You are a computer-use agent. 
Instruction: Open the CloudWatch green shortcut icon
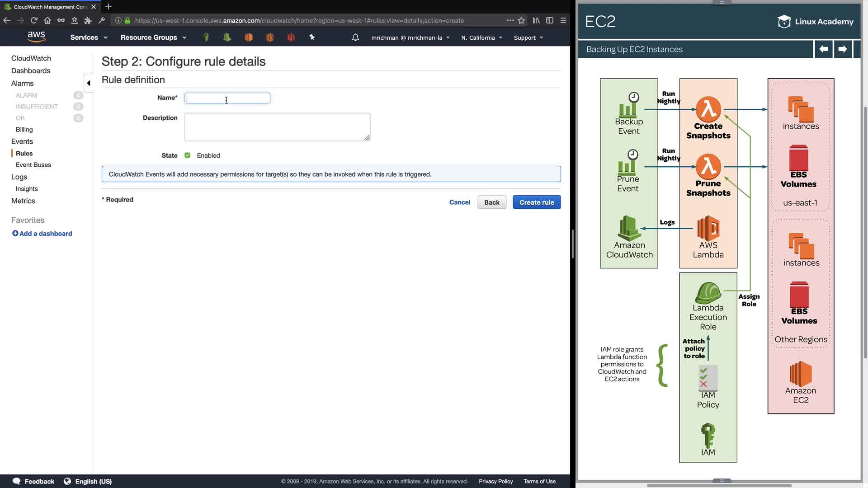tap(227, 38)
